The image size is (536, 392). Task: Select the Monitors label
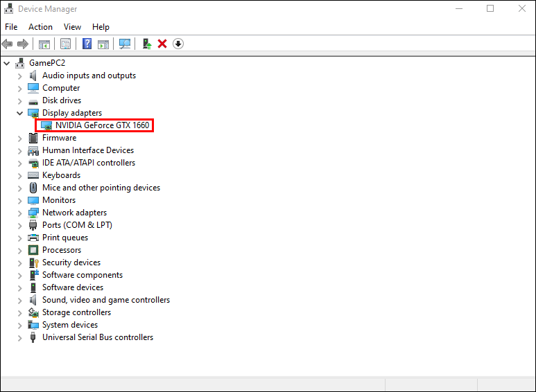coord(59,200)
